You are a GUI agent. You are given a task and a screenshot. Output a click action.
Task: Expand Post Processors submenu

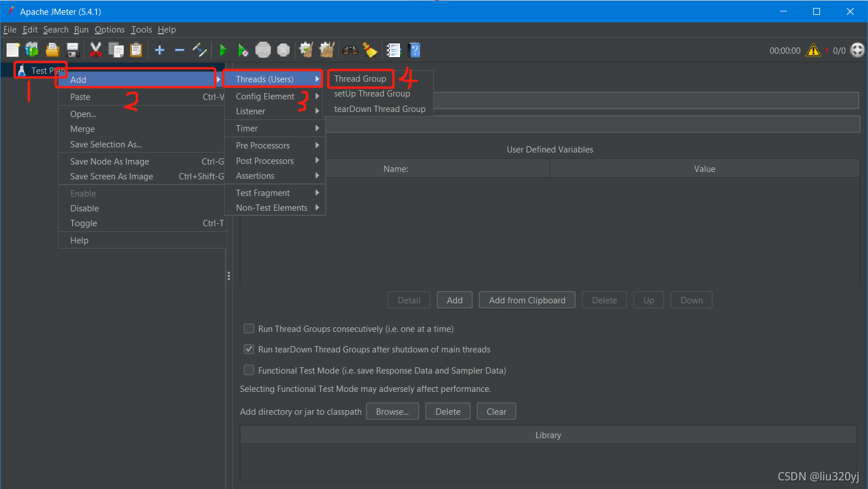(x=275, y=161)
